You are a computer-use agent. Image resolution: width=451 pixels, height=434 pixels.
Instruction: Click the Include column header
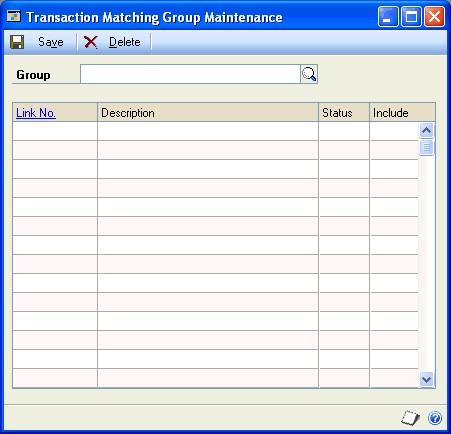[402, 112]
